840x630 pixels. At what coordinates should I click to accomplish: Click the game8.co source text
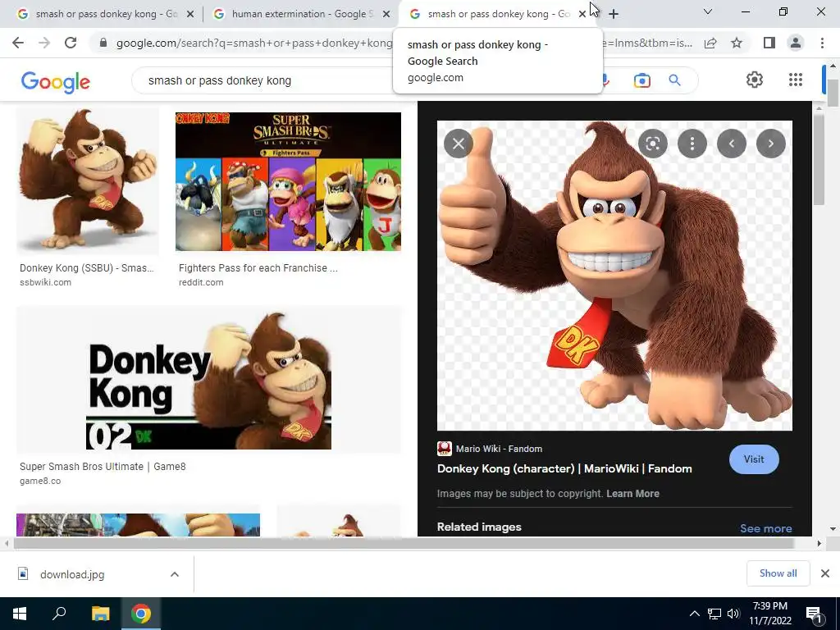click(40, 481)
